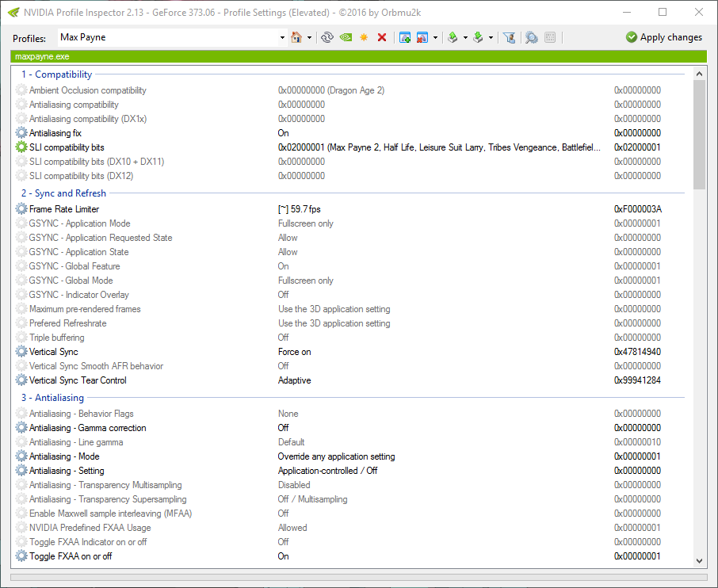Click the Override any application setting value
Viewport: 718px width, 588px height.
pyautogui.click(x=336, y=456)
